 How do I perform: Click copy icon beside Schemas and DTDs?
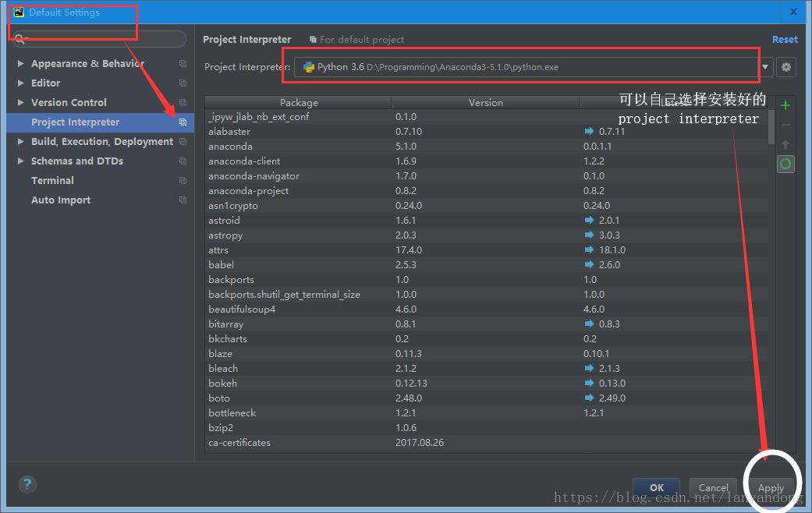coord(183,161)
